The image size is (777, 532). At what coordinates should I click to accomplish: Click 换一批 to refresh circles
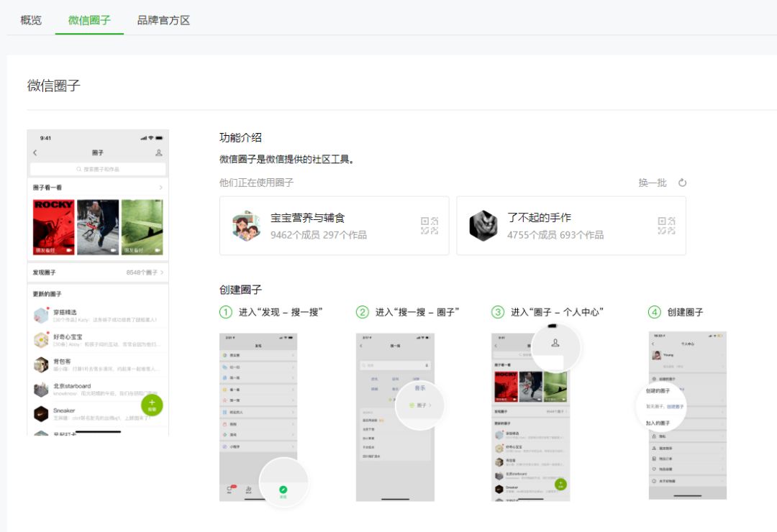[652, 183]
